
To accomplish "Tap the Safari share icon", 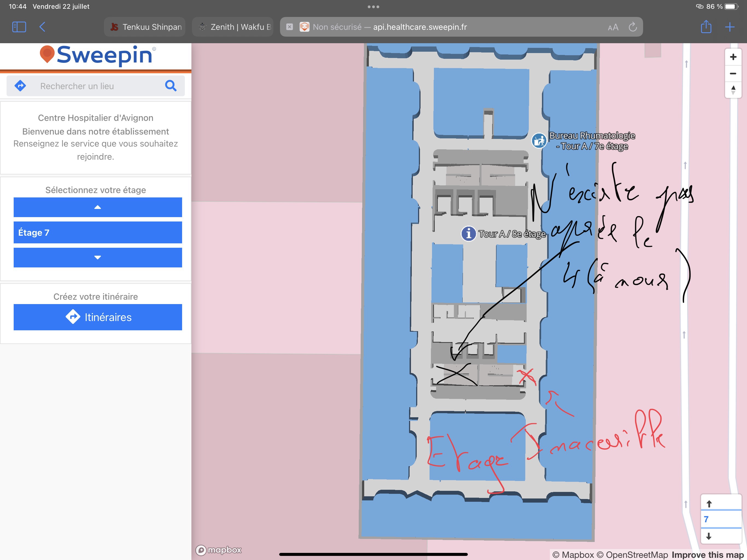I will (706, 27).
